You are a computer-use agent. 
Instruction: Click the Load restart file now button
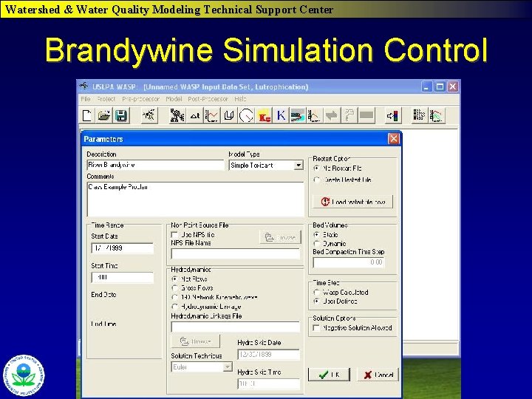[x=353, y=202]
